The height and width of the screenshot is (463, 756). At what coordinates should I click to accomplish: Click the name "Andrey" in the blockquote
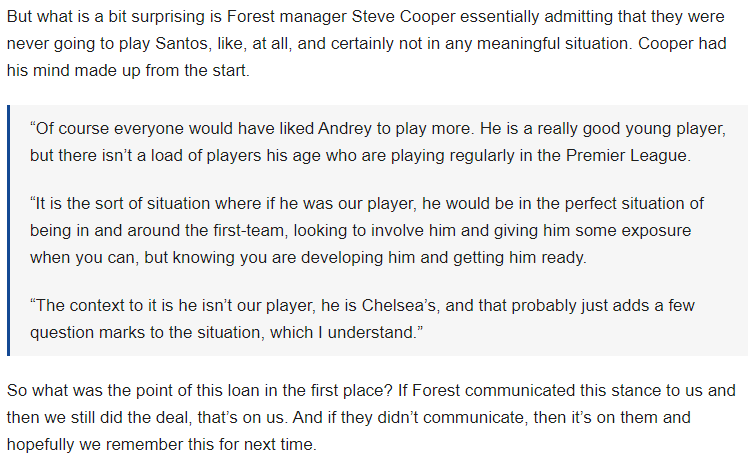pos(345,128)
